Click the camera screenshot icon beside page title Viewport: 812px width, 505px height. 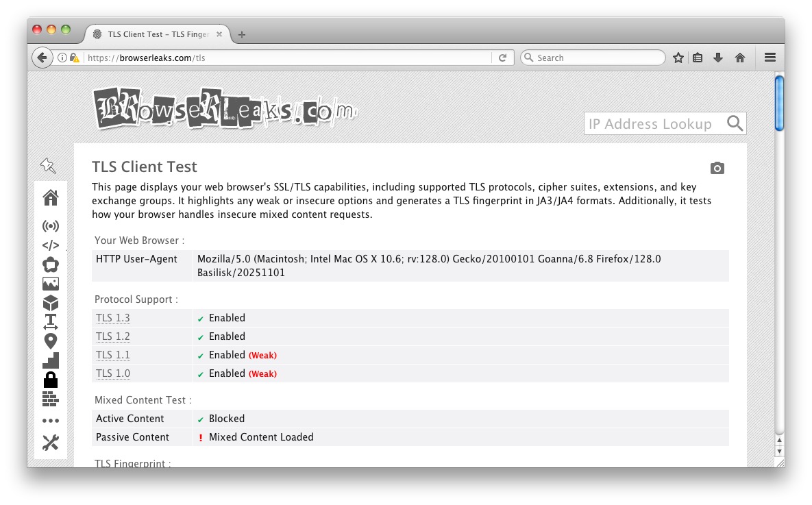click(717, 168)
